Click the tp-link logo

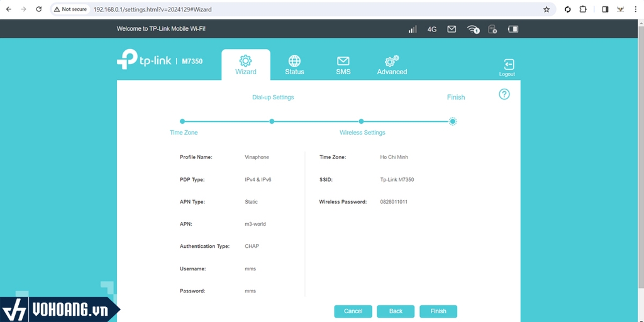[144, 60]
